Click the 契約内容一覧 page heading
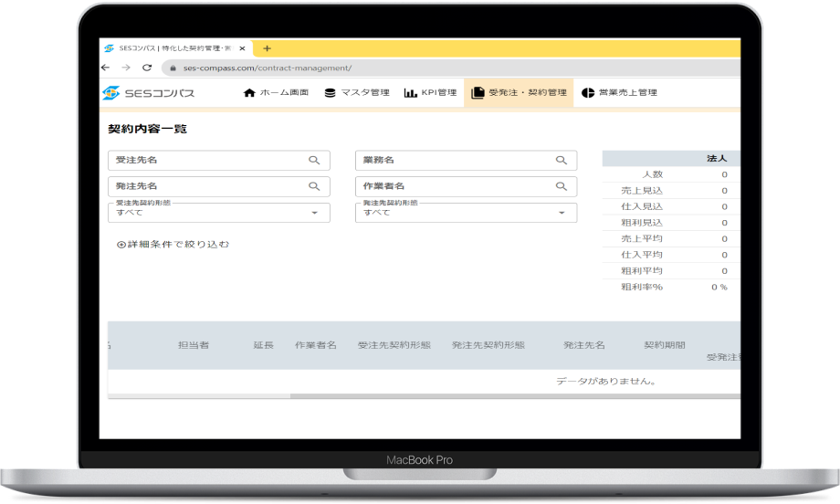The image size is (840, 504). coord(147,129)
